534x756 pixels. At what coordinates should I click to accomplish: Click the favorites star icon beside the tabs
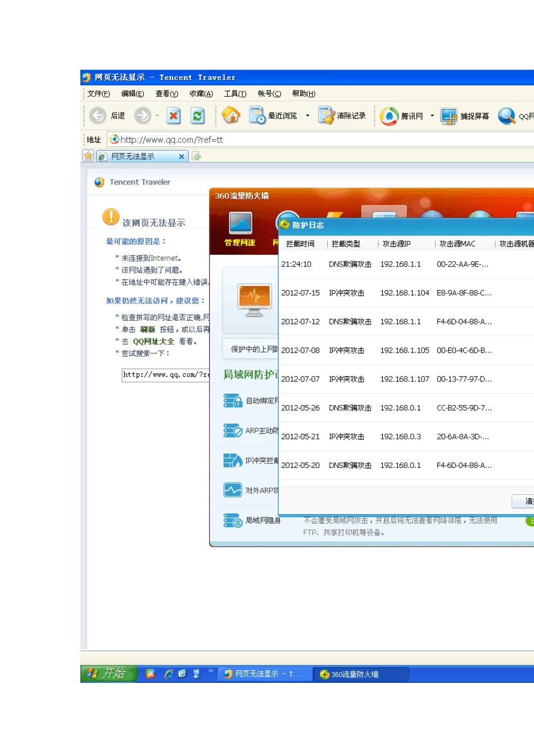88,156
